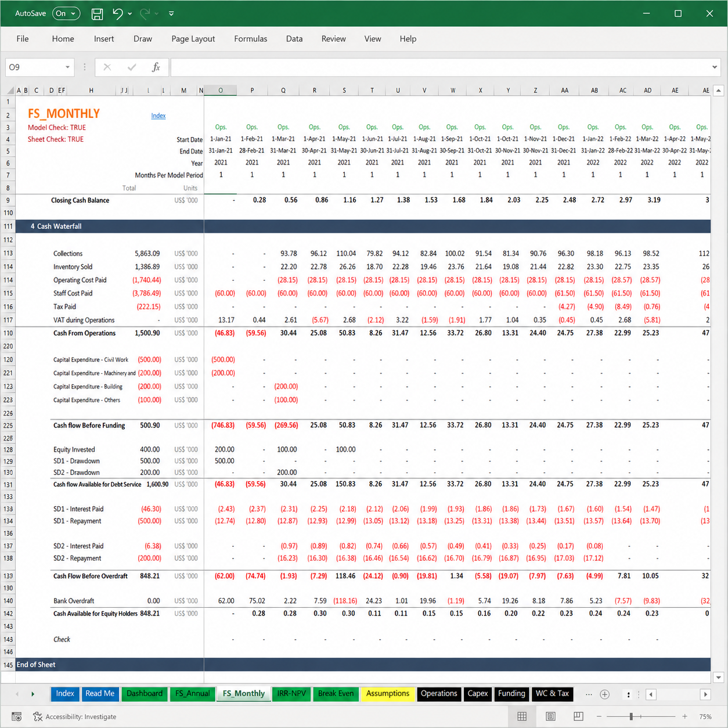
Task: Click the Cancel entry X icon
Action: (107, 67)
